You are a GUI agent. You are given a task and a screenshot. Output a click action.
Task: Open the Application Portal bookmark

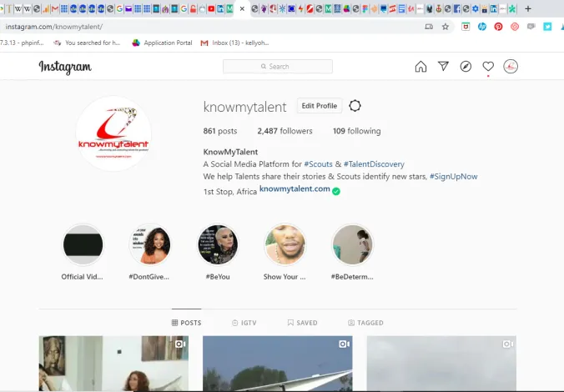pyautogui.click(x=162, y=43)
